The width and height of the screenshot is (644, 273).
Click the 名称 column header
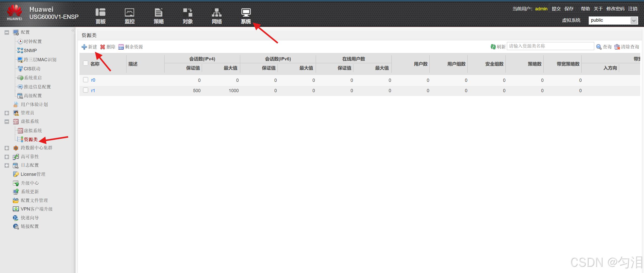(95, 64)
